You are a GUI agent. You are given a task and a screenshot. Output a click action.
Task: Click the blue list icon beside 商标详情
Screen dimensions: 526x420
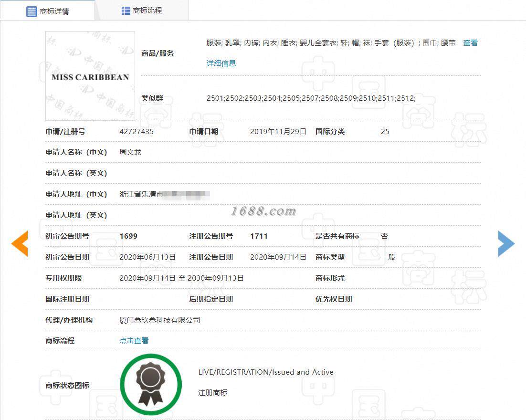pos(32,11)
